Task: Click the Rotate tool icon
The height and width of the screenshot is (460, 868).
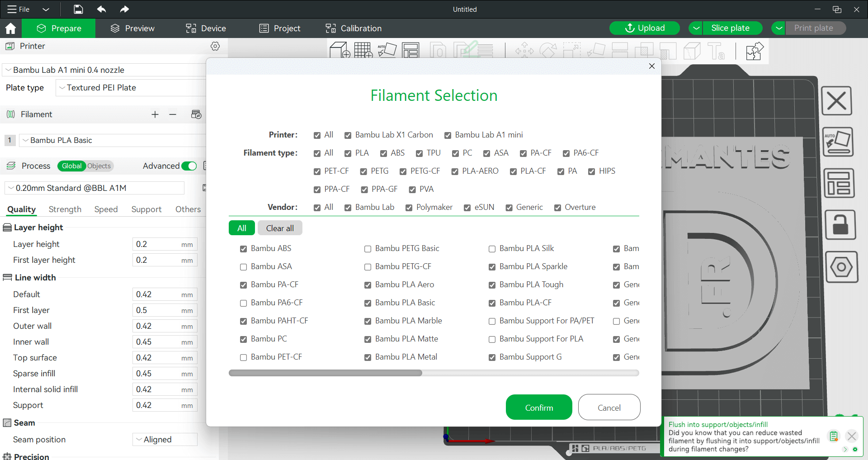Action: 548,50
